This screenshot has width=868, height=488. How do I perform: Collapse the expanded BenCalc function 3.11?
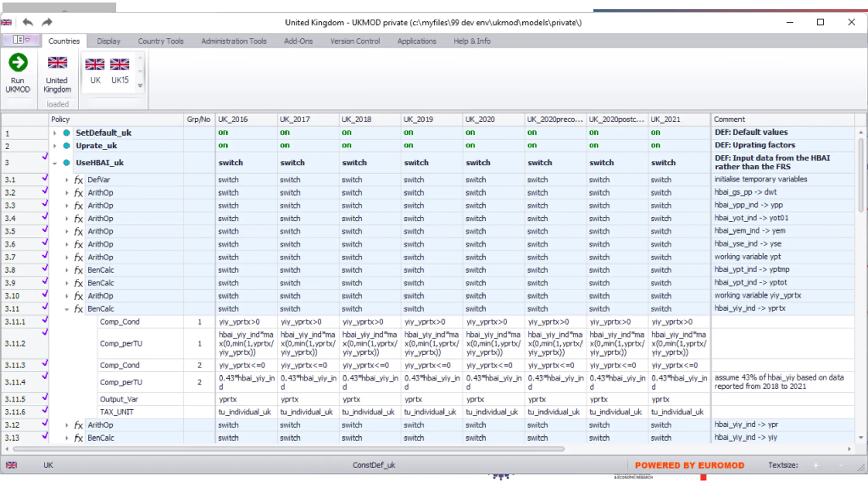click(67, 309)
